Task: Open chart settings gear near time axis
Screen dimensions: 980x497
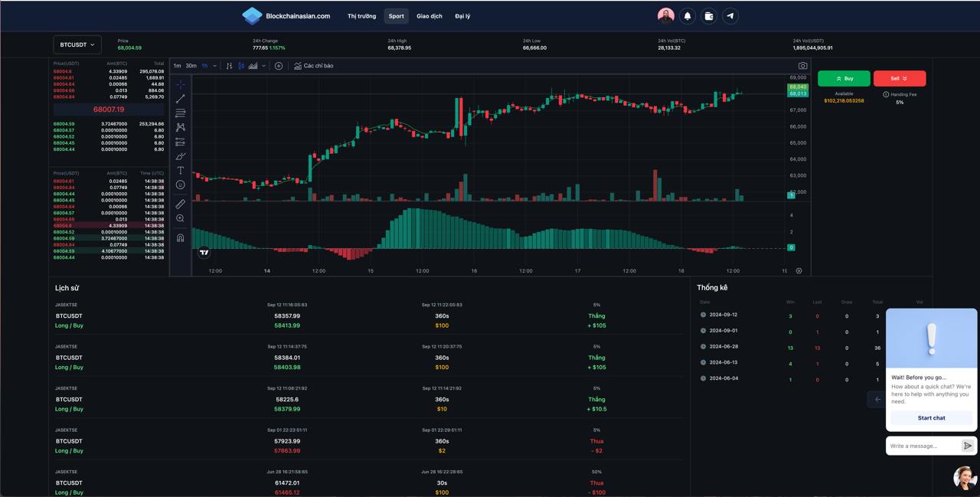Action: pos(799,270)
